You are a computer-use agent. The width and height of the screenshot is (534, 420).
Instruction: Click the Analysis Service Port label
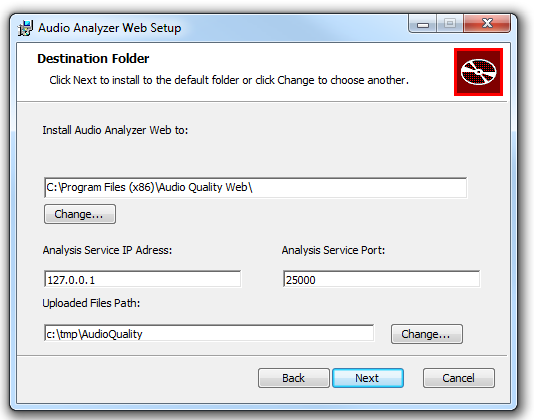(x=333, y=250)
